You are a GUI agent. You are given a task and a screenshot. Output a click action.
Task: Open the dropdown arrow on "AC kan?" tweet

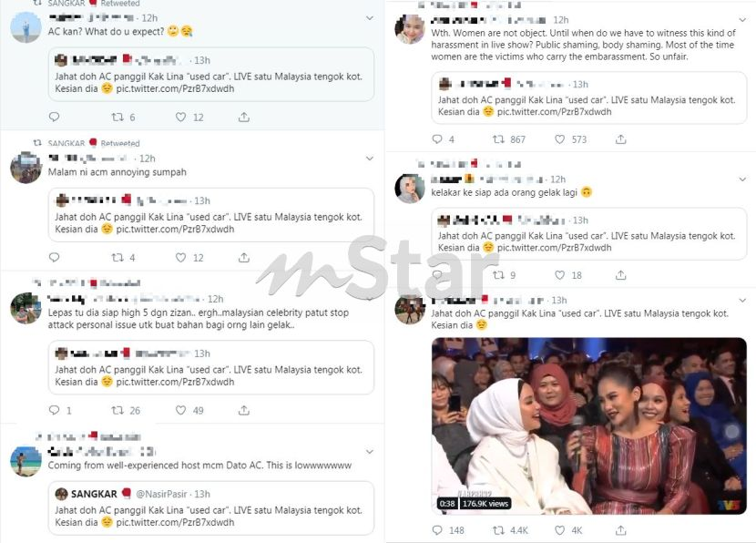[369, 18]
